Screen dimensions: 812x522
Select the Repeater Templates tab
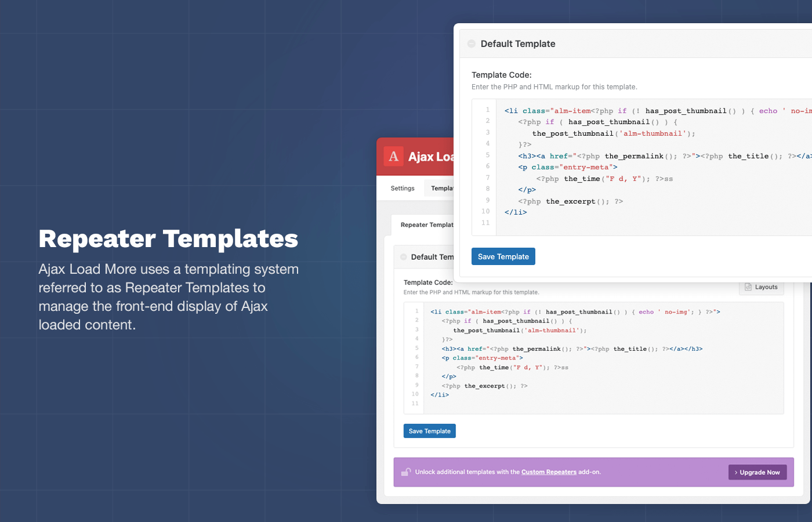[x=427, y=225]
